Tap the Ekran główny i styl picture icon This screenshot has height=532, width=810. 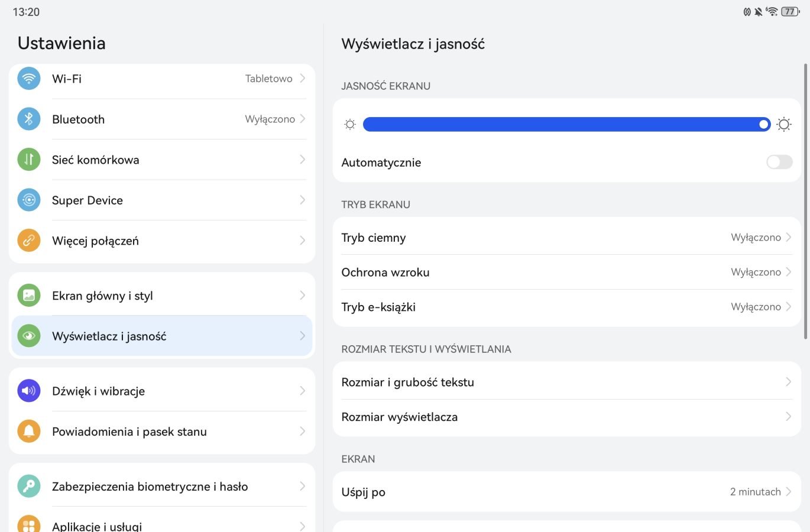click(29, 295)
